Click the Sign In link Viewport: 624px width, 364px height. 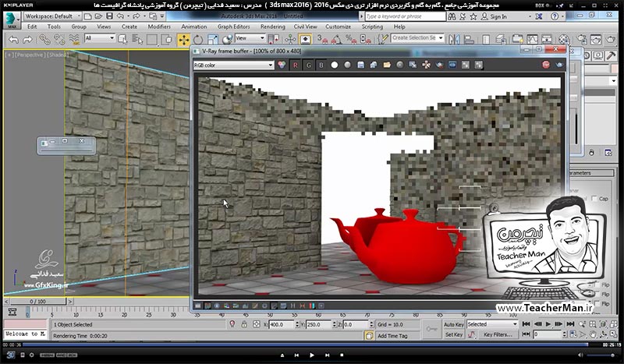coord(498,16)
